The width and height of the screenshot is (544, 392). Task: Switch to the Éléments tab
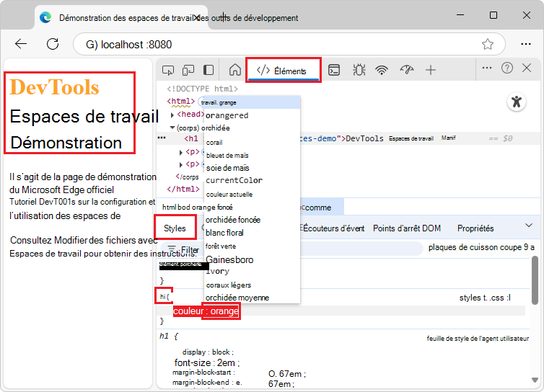coord(284,71)
